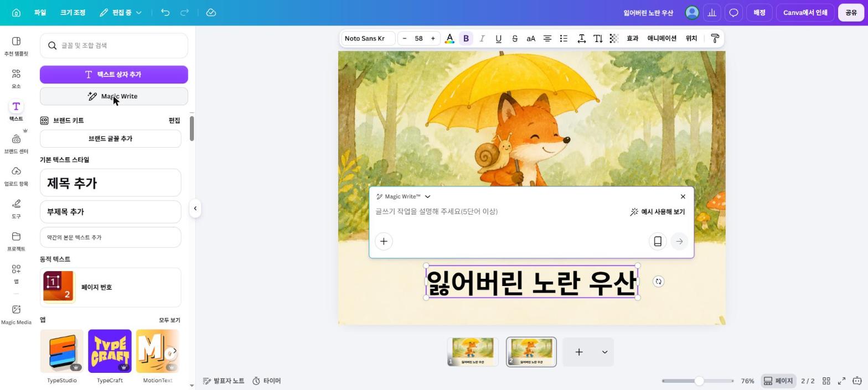The image size is (868, 390).
Task: Edit the font size value 58
Action: pos(418,38)
